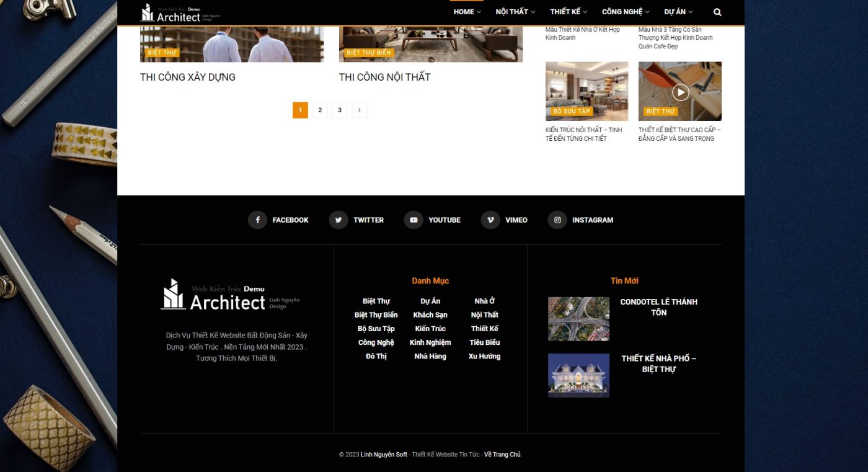The height and width of the screenshot is (472, 868).
Task: Play video on biệt thự thumbnail
Action: tap(680, 92)
